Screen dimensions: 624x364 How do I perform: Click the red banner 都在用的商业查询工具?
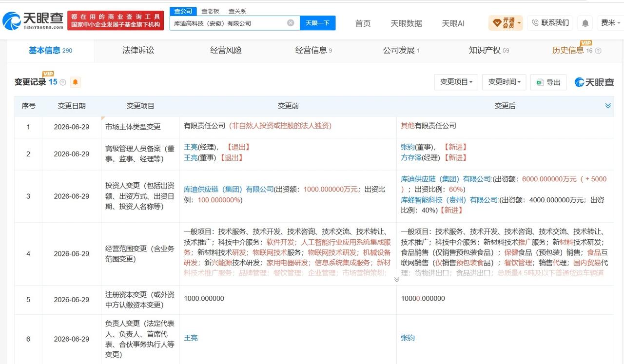(116, 20)
